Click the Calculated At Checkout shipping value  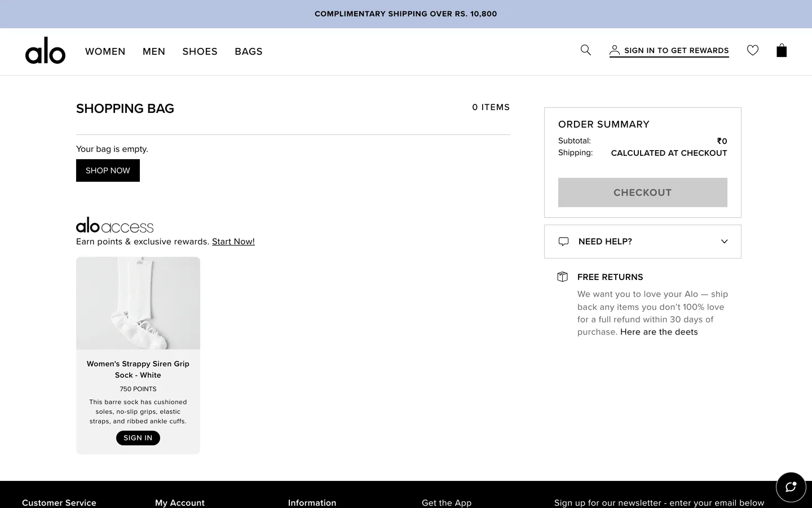click(669, 153)
